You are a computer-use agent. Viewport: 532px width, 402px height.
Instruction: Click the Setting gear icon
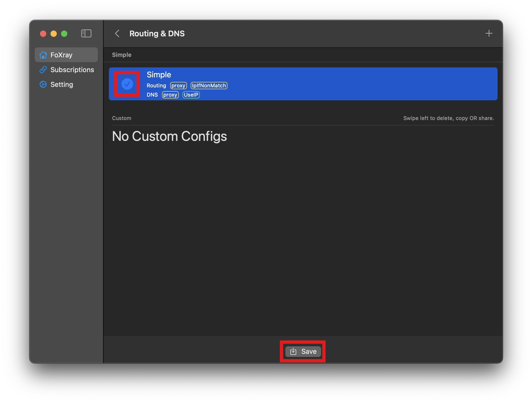[x=43, y=85]
